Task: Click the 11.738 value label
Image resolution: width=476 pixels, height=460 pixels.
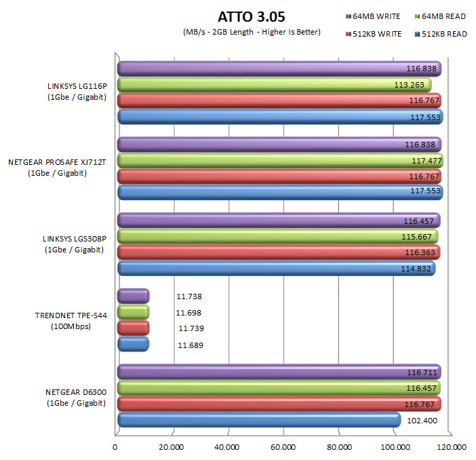Action: (x=189, y=296)
